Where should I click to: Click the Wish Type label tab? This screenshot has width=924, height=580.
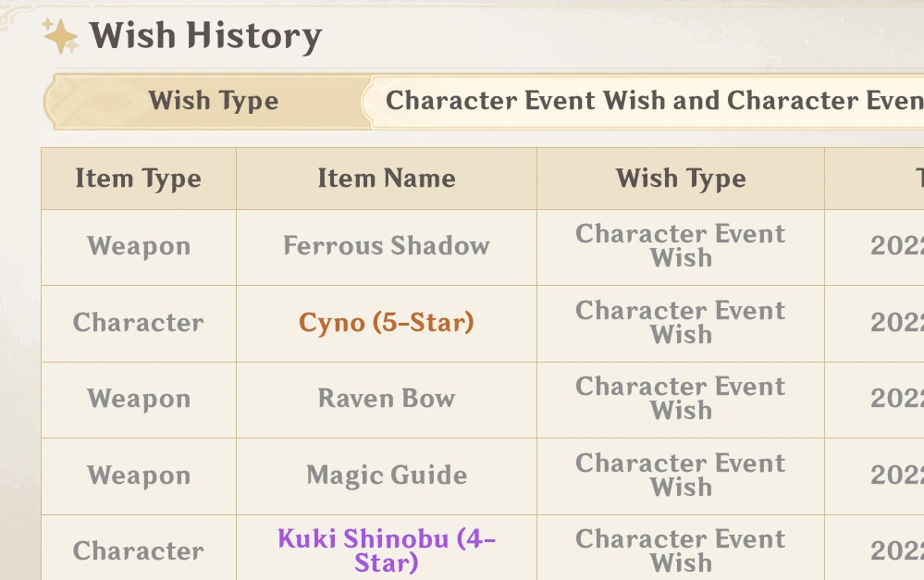(213, 101)
